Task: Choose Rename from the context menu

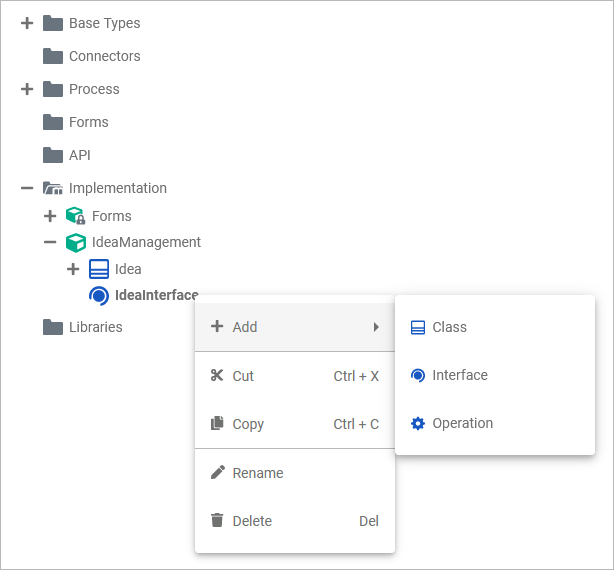Action: pyautogui.click(x=258, y=473)
